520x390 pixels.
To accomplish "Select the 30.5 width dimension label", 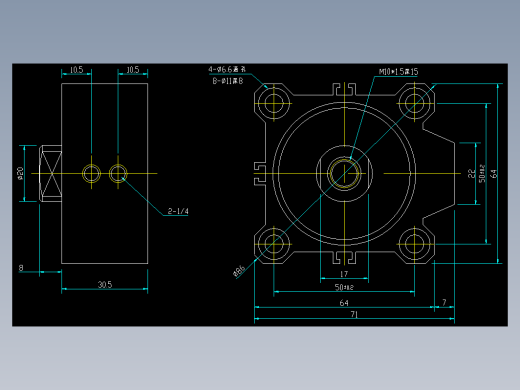I will click(x=105, y=285).
